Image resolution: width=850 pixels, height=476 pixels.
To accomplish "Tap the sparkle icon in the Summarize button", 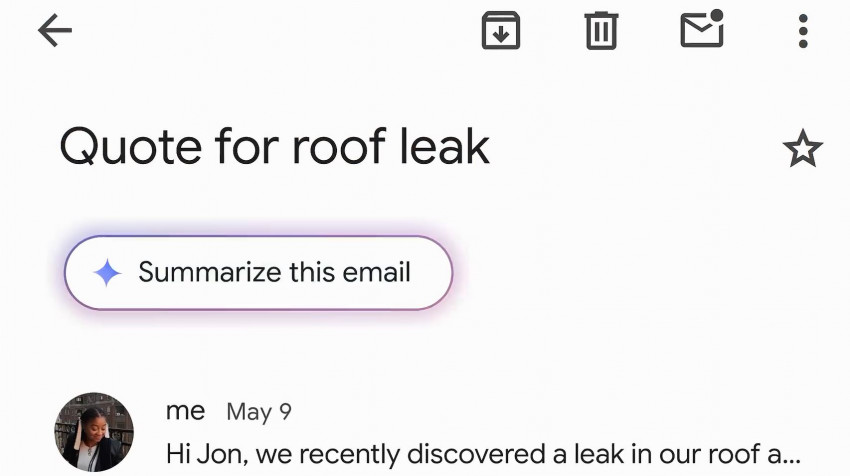I will pos(107,272).
